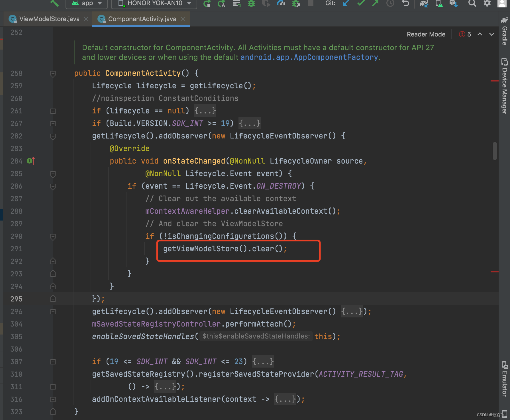
Task: Click Git Push green arrow icon
Action: click(x=376, y=3)
